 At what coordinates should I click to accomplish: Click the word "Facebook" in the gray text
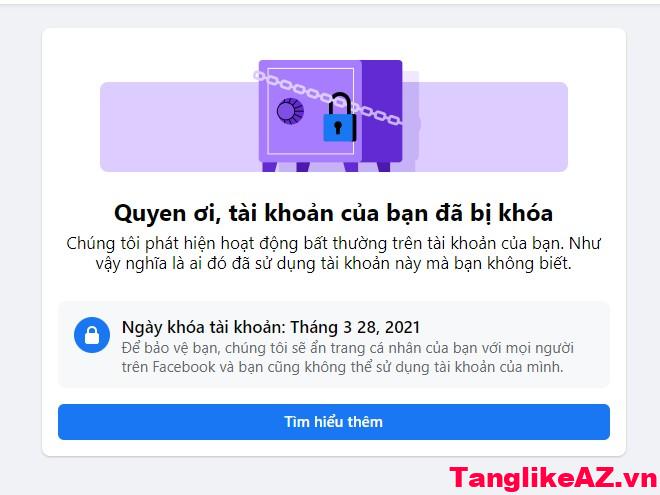pos(184,367)
